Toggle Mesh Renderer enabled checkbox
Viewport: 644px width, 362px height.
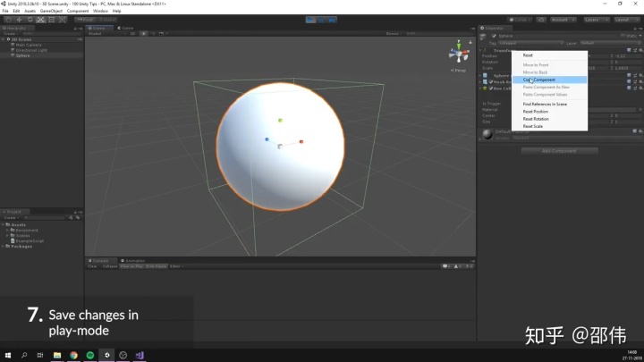coord(491,81)
